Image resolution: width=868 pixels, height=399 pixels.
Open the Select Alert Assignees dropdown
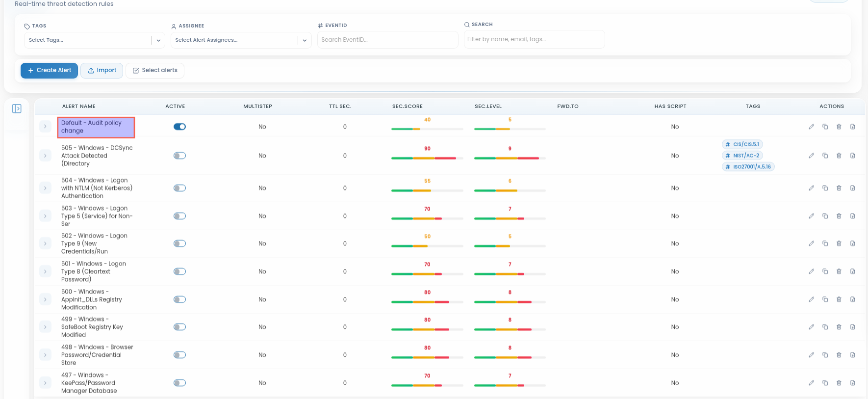[x=241, y=40]
